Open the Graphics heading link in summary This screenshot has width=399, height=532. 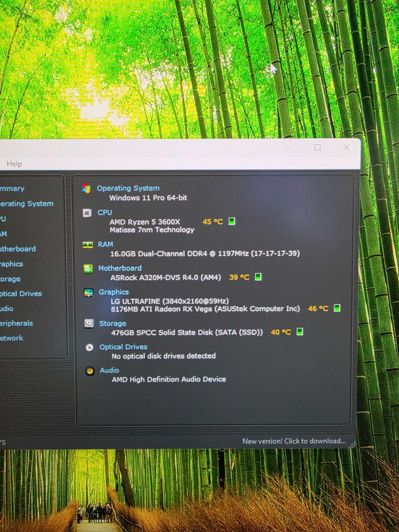click(x=114, y=292)
